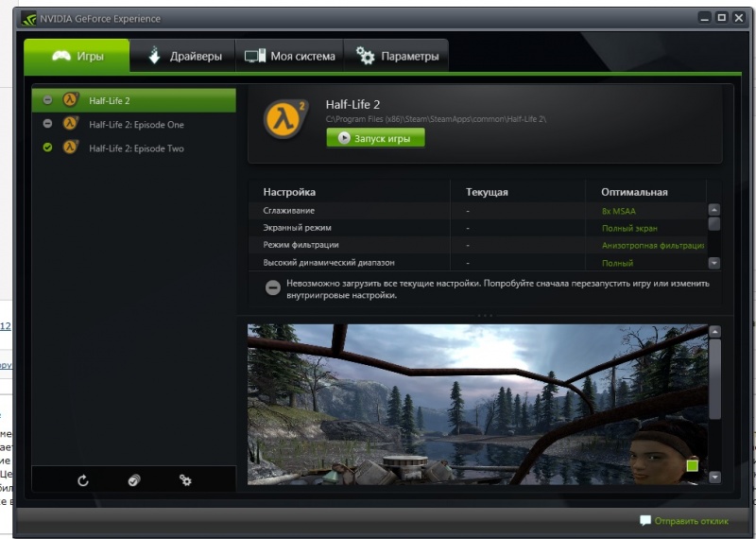The width and height of the screenshot is (756, 539).
Task: Click the Анизотропная фильтрация optimal value
Action: coord(653,246)
